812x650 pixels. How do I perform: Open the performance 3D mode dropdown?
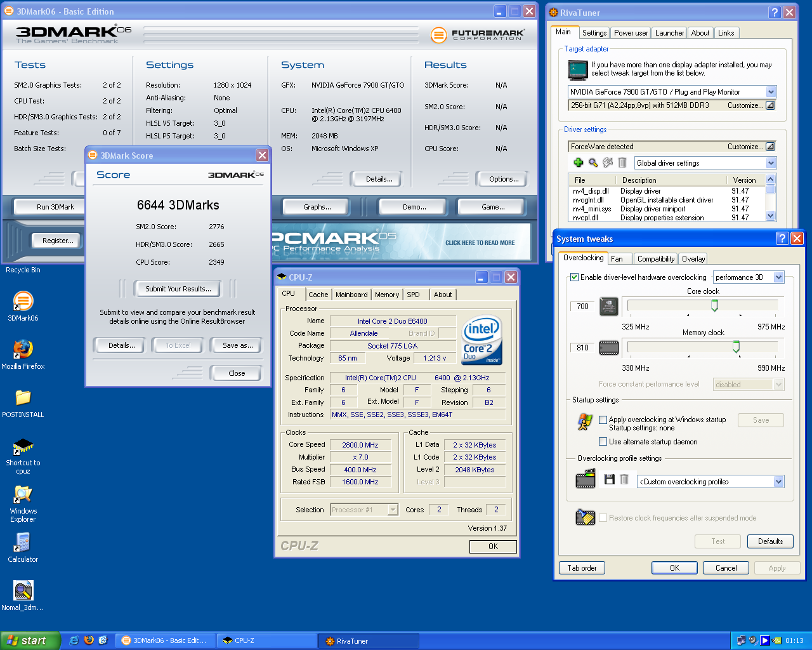pyautogui.click(x=779, y=277)
